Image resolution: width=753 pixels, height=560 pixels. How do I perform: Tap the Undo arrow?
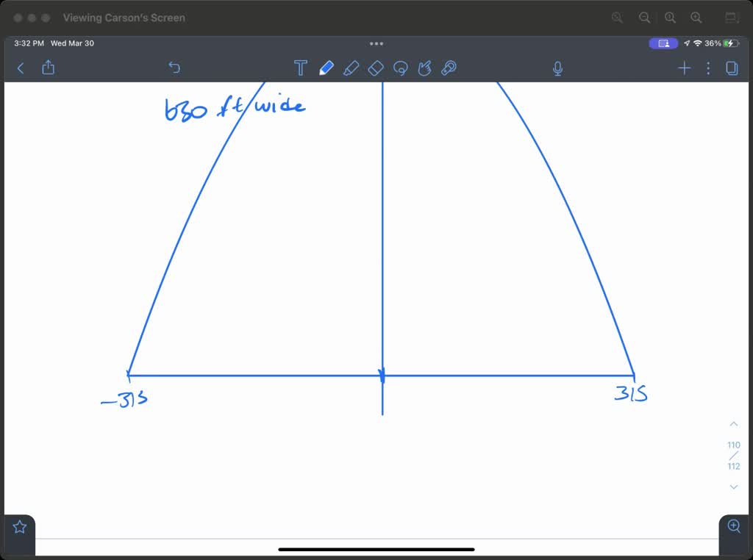[x=174, y=68]
